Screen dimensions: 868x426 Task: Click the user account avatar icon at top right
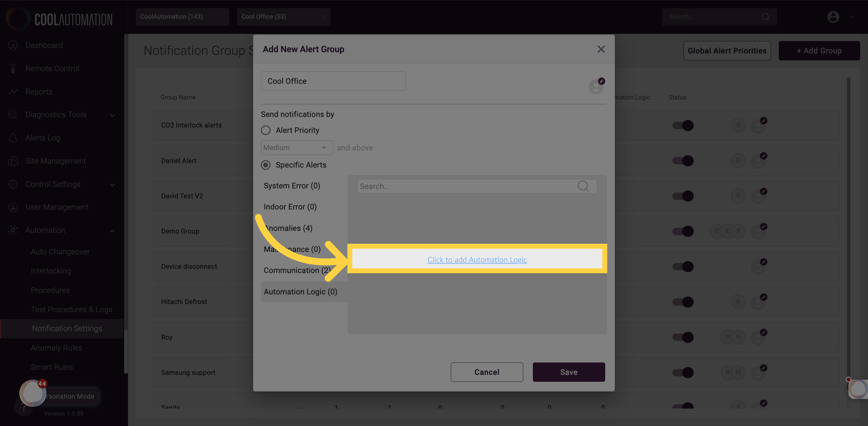click(833, 17)
